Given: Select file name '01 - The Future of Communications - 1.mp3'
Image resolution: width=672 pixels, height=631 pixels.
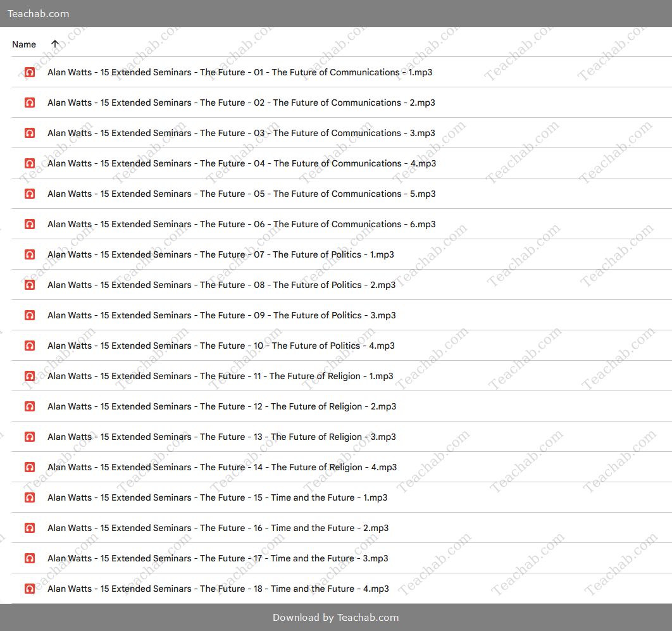Looking at the screenshot, I should (x=240, y=72).
